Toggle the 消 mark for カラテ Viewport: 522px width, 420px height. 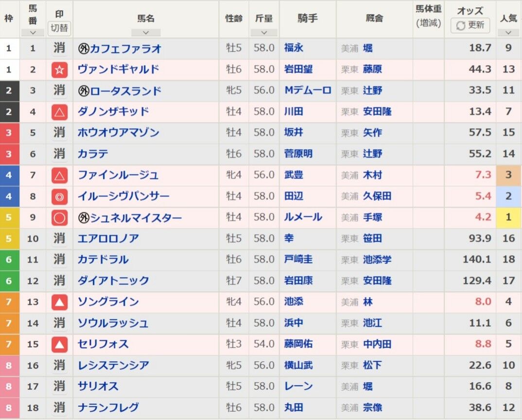click(x=59, y=155)
